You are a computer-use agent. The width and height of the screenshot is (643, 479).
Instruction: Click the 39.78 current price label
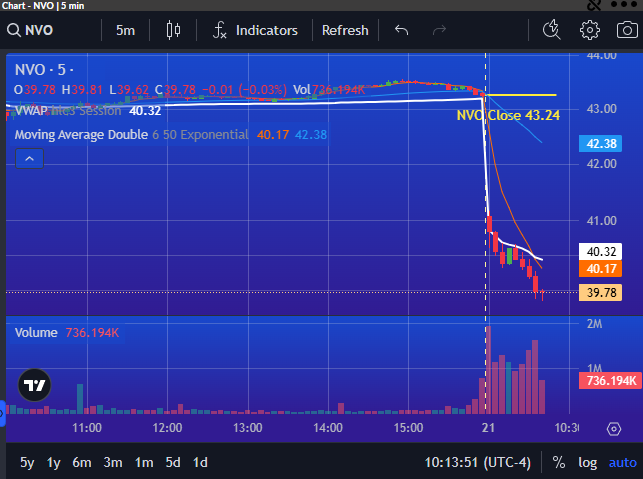[600, 292]
